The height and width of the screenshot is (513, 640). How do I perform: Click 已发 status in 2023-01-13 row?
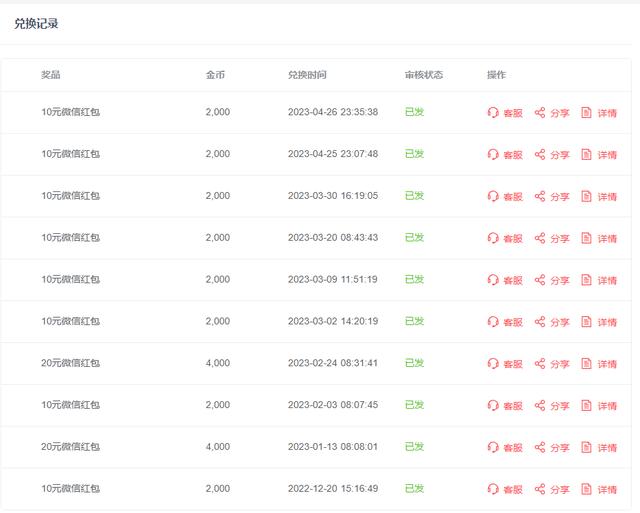(414, 447)
